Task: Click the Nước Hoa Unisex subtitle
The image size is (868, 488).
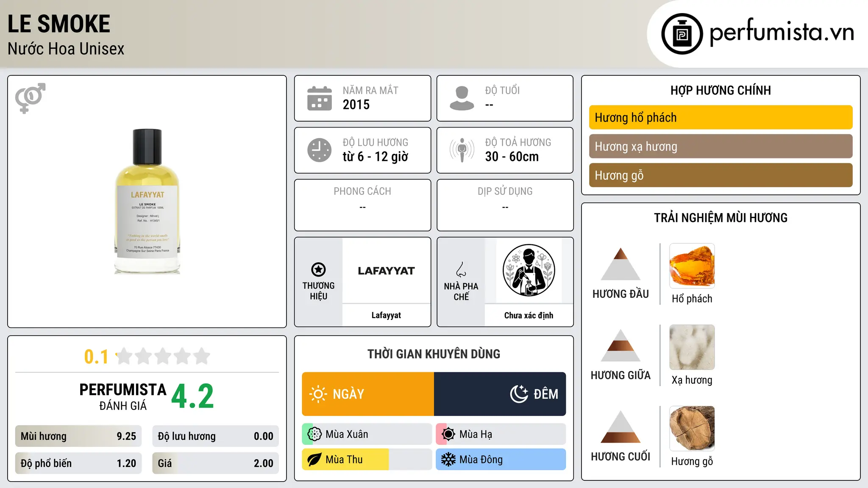Action: point(66,49)
